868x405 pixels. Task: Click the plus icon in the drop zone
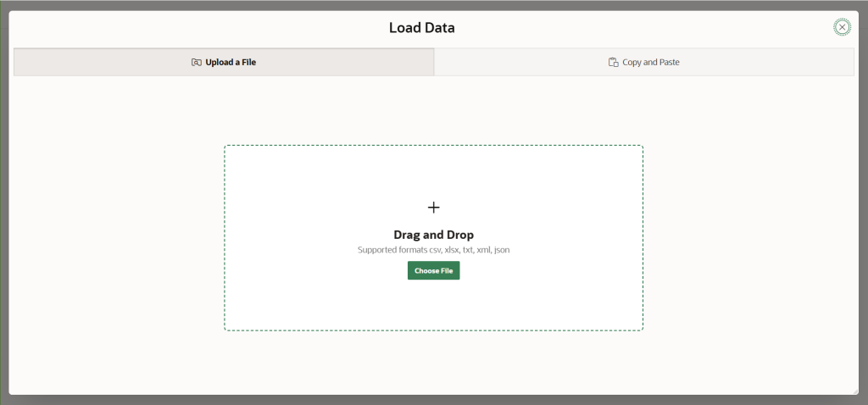pyautogui.click(x=433, y=208)
